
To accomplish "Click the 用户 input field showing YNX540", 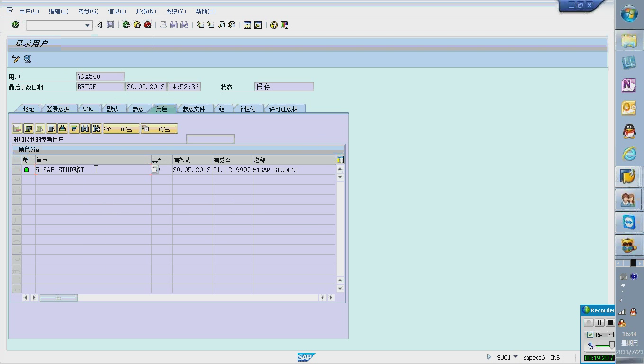I will point(100,76).
